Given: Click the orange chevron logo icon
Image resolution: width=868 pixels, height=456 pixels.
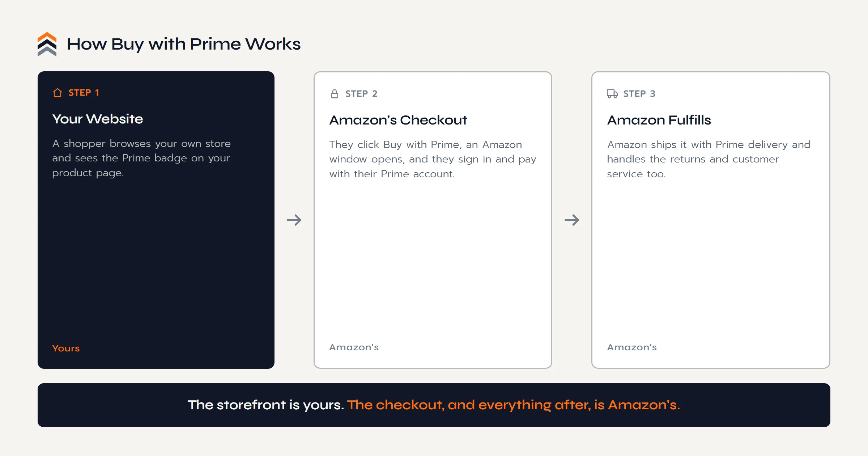Looking at the screenshot, I should [47, 44].
